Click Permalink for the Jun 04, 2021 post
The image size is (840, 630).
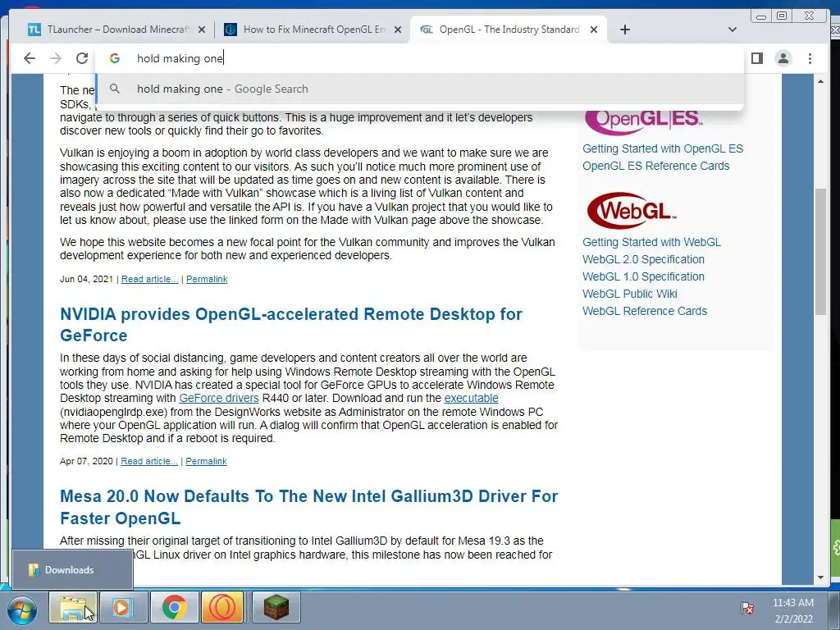point(207,279)
